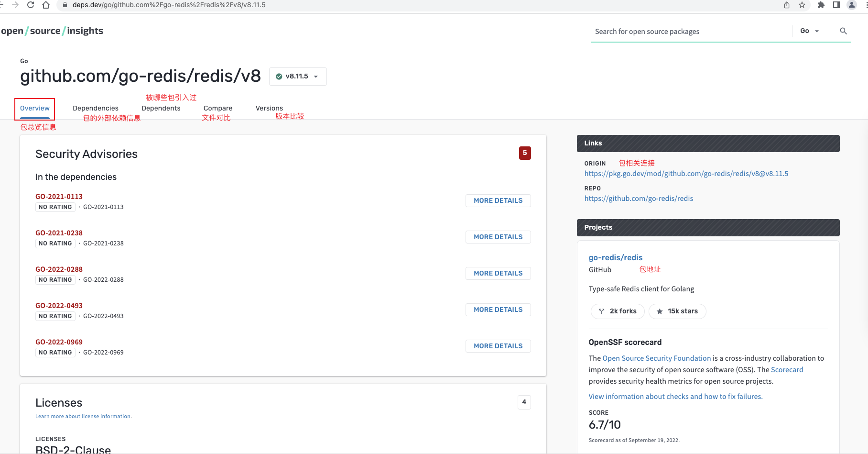This screenshot has width=868, height=454.
Task: Click NO RATING badge for GO-2022-0969
Action: (x=55, y=353)
